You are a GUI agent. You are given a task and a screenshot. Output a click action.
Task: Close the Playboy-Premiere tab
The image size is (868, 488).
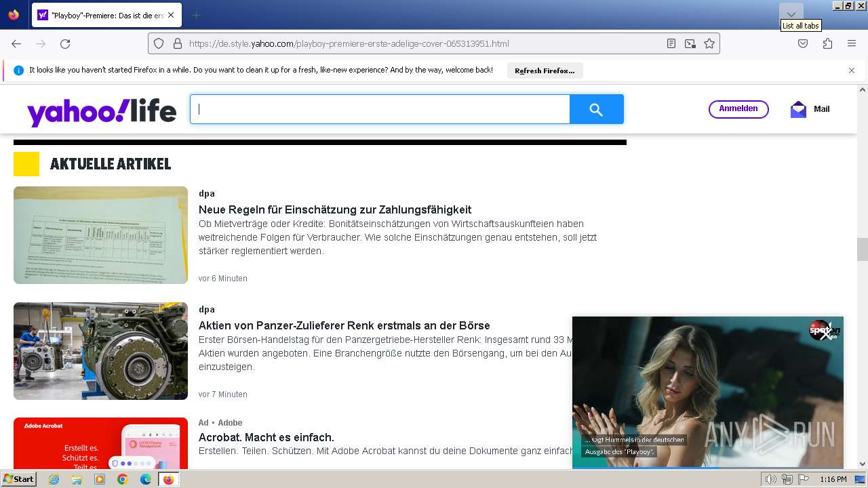(170, 15)
